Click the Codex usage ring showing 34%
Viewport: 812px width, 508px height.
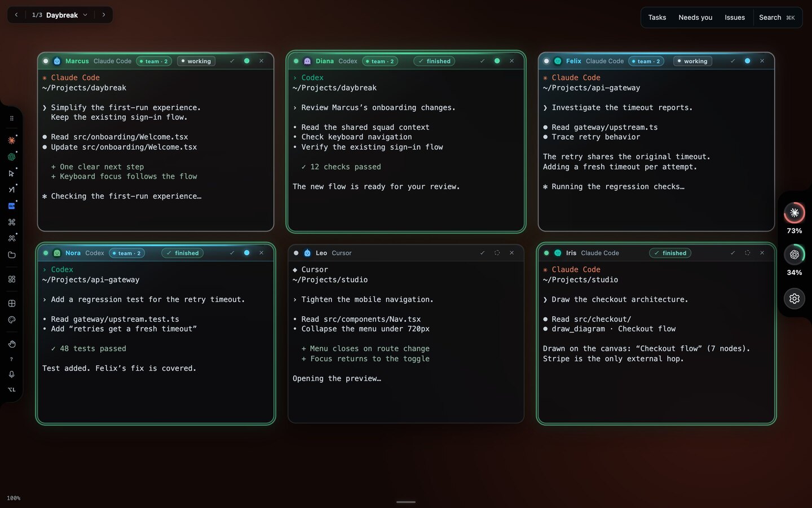(795, 255)
